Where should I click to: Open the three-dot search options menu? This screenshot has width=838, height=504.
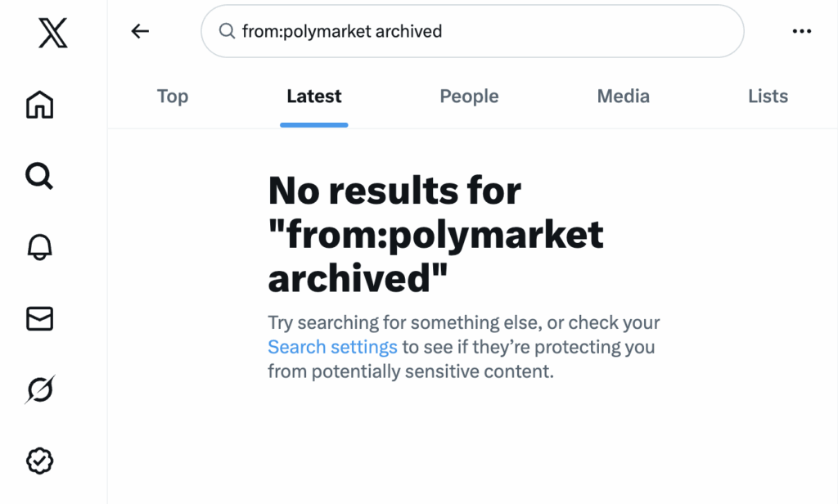point(801,32)
